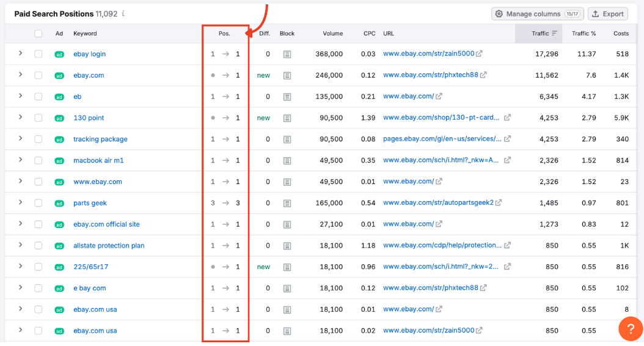Open external link icon for cdp/help/protection URL
Viewport: 644px width, 346px height.
(508, 245)
